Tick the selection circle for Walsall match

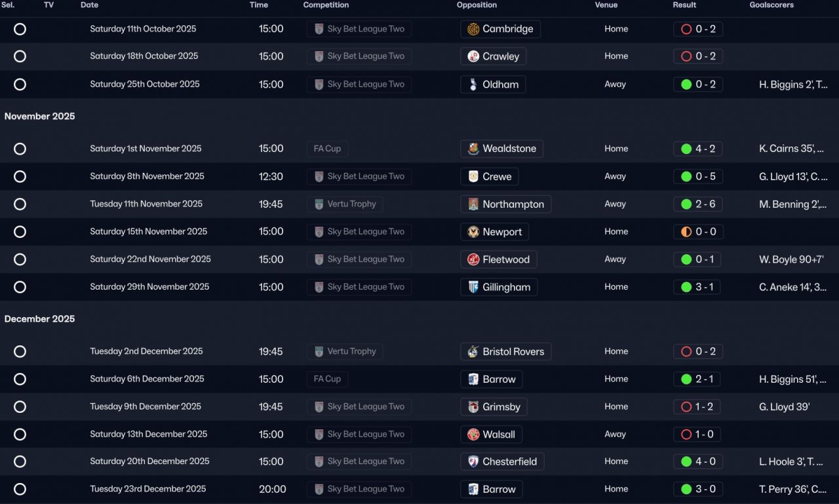20,435
